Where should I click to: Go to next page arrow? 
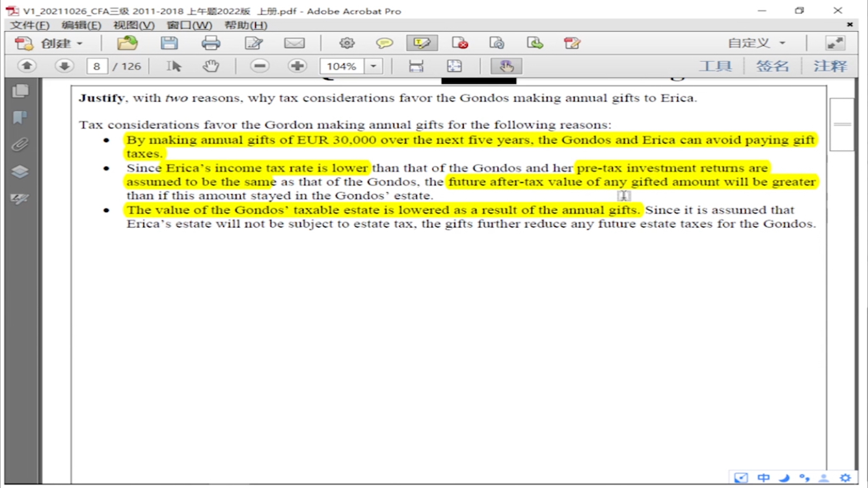pos(64,66)
